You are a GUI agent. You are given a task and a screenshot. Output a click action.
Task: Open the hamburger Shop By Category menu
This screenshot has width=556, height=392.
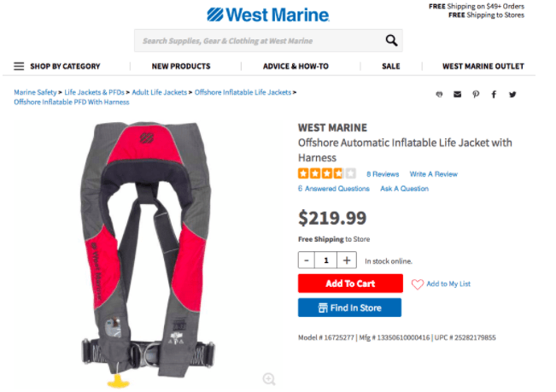[x=19, y=66]
